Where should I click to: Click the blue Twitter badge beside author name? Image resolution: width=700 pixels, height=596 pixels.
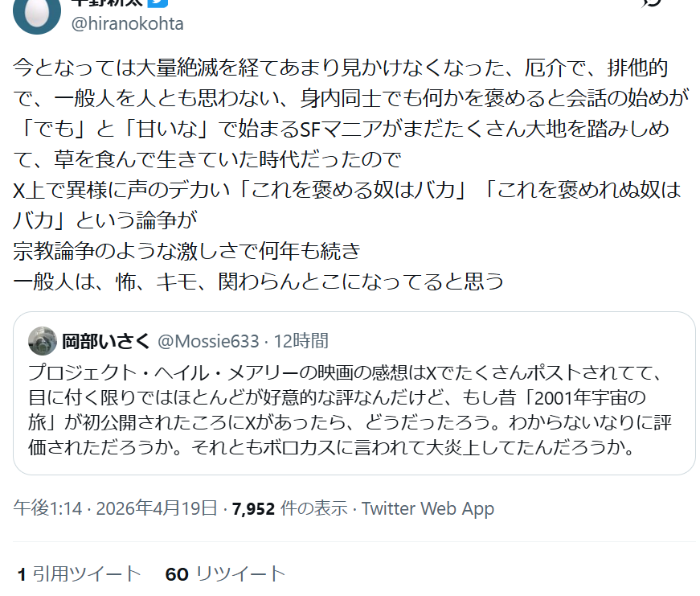(158, 2)
